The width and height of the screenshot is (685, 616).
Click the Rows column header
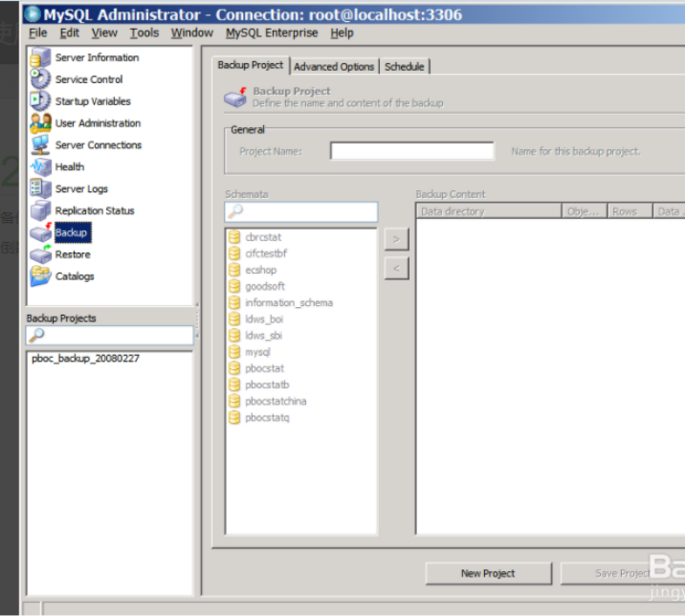point(630,211)
